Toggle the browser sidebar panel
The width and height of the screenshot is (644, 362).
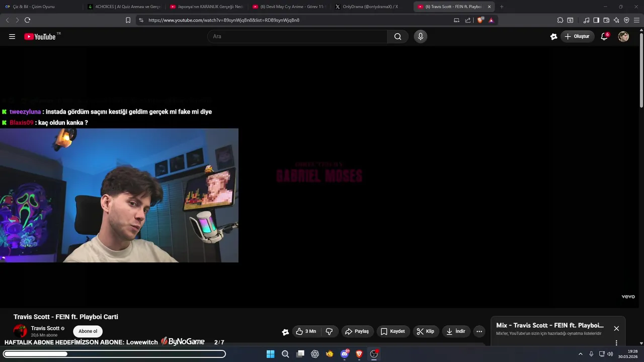click(x=596, y=20)
